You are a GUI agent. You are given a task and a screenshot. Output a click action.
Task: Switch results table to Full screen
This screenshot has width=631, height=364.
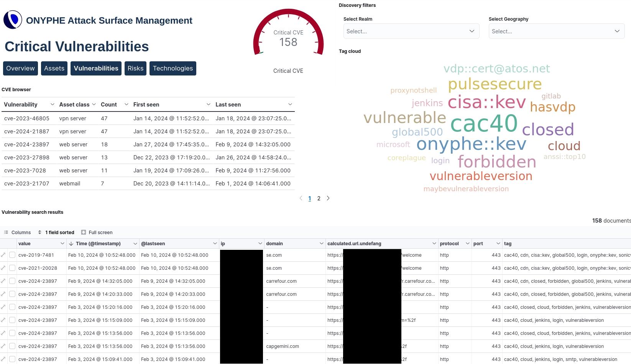[97, 232]
